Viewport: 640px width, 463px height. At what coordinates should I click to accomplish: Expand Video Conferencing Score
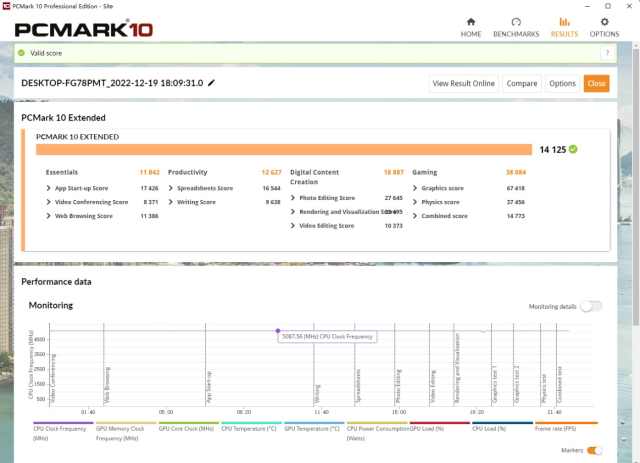49,202
